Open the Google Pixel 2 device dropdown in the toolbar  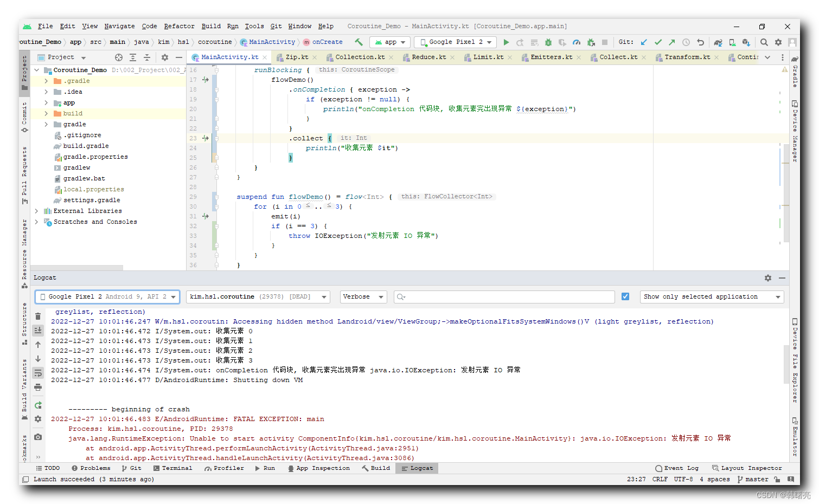click(x=455, y=42)
